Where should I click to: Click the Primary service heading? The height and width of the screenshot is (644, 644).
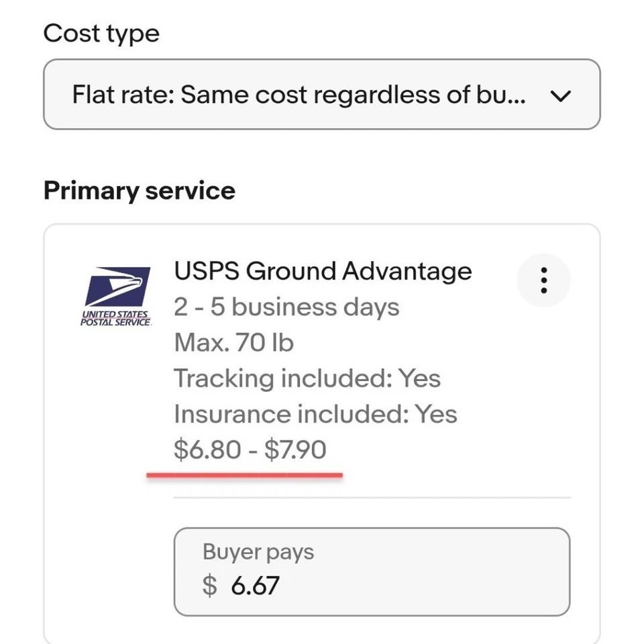[x=139, y=191]
